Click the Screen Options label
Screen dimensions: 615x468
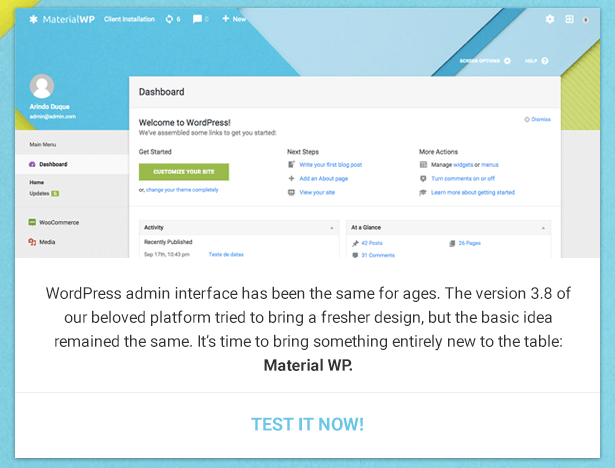(479, 61)
